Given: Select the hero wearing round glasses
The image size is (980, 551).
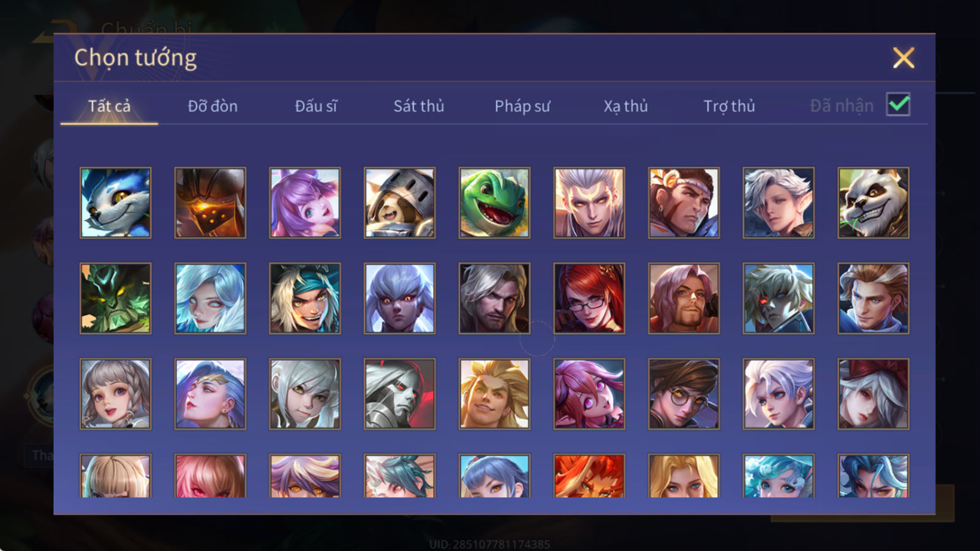Looking at the screenshot, I should tap(684, 394).
